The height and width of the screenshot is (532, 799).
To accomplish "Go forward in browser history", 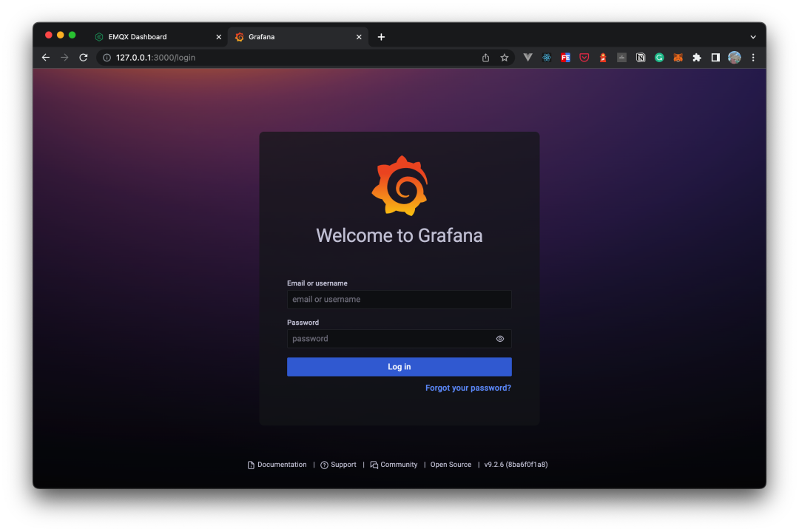I will pyautogui.click(x=64, y=58).
